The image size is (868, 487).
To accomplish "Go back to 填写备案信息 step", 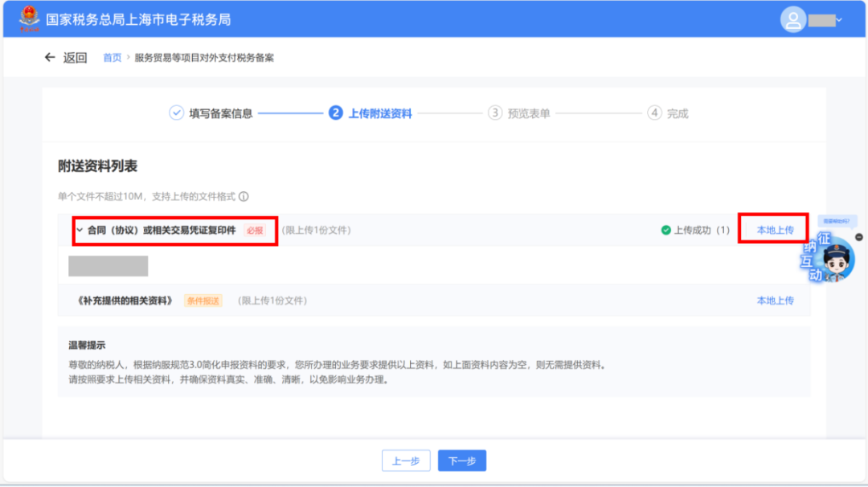I will point(222,113).
